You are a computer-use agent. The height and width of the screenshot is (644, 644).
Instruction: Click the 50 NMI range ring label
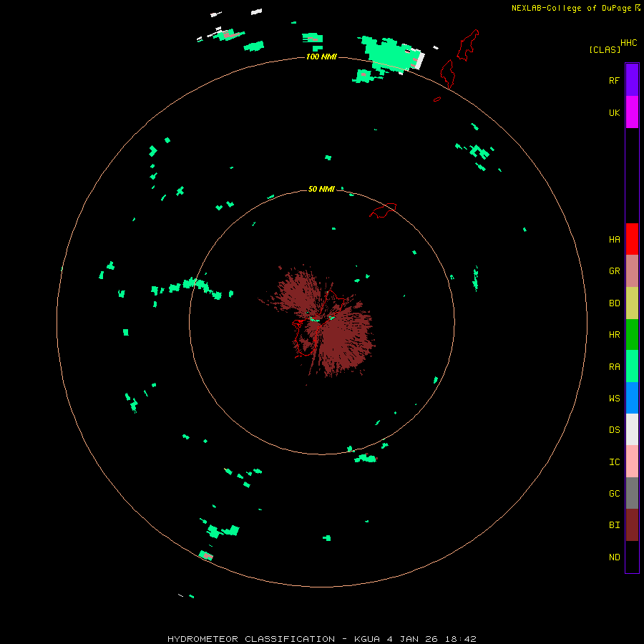(321, 189)
